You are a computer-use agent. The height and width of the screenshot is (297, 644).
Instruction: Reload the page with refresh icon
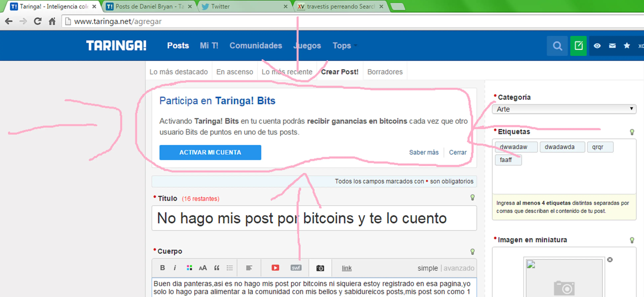pyautogui.click(x=38, y=21)
